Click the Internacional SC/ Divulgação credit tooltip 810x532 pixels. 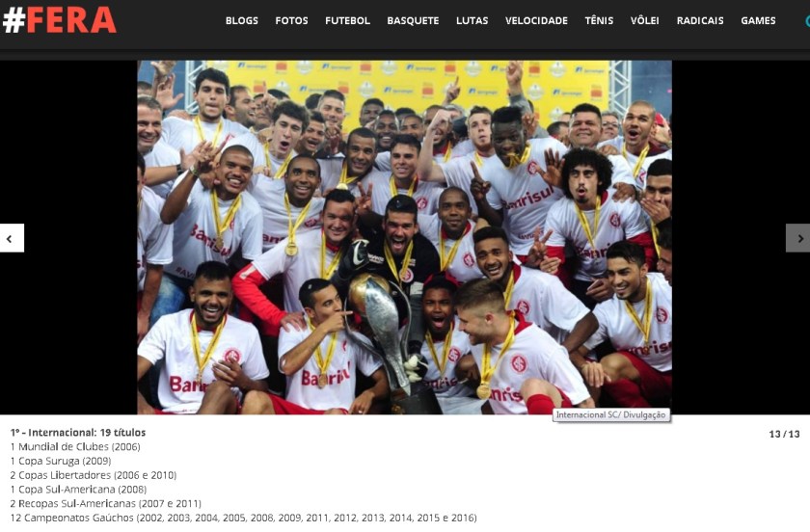click(610, 414)
